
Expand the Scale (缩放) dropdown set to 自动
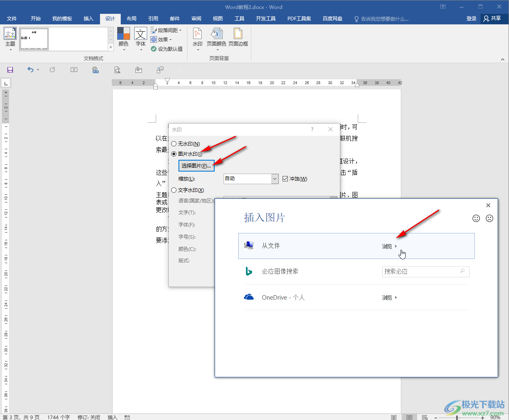pos(275,179)
